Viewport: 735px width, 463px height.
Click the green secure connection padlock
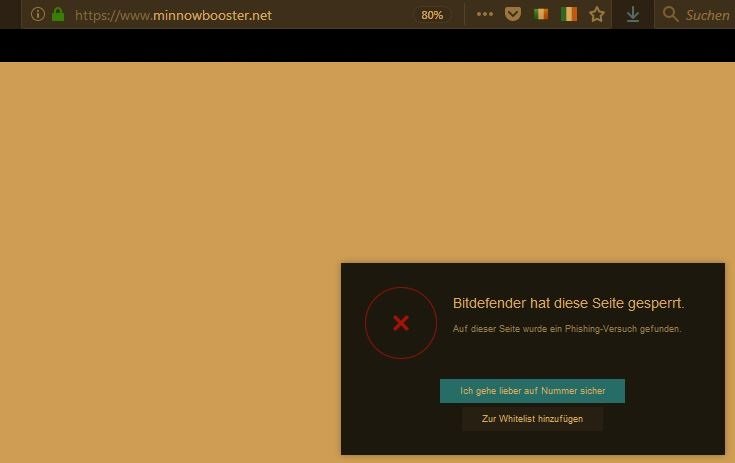[x=58, y=15]
